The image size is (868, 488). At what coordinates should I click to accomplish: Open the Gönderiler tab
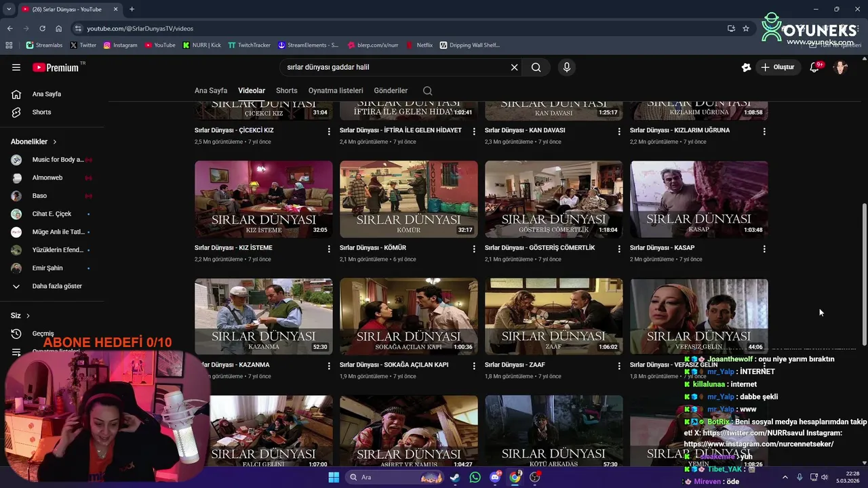(x=391, y=91)
